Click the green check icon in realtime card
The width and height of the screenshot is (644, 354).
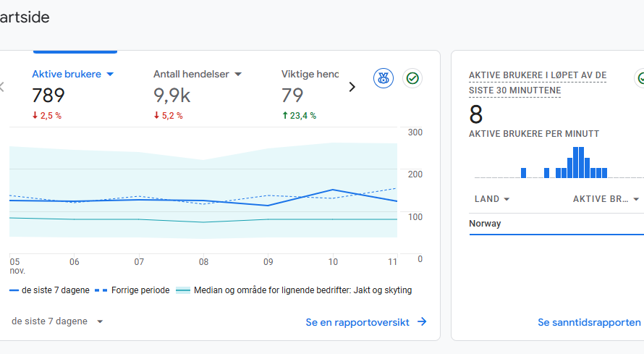[x=640, y=78]
